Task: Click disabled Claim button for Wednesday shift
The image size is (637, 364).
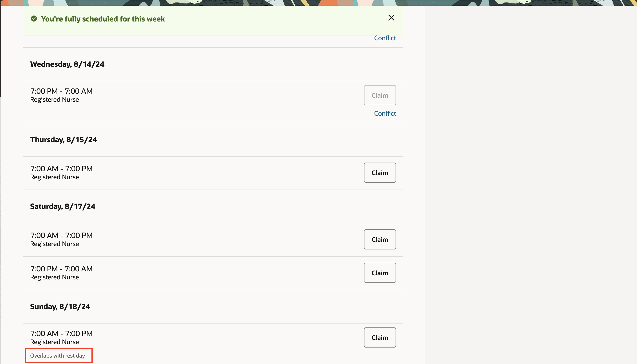Action: (x=380, y=95)
